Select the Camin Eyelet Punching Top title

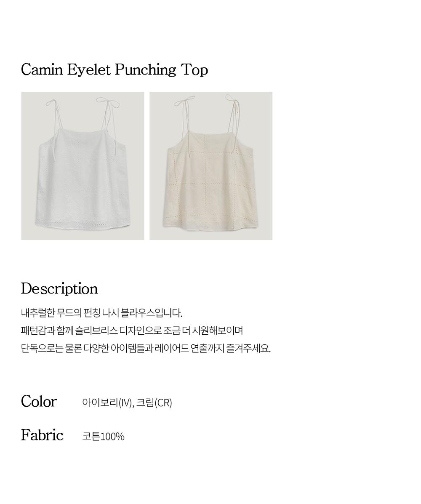115,70
